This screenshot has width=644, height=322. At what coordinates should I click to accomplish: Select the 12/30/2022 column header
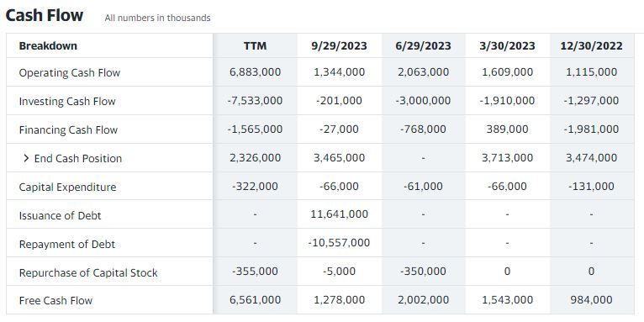pyautogui.click(x=591, y=45)
